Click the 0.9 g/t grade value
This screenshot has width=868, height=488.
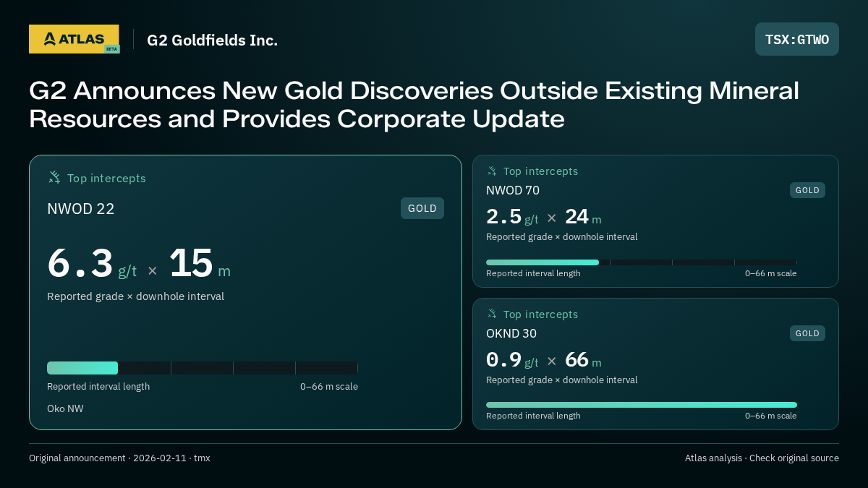tap(512, 360)
